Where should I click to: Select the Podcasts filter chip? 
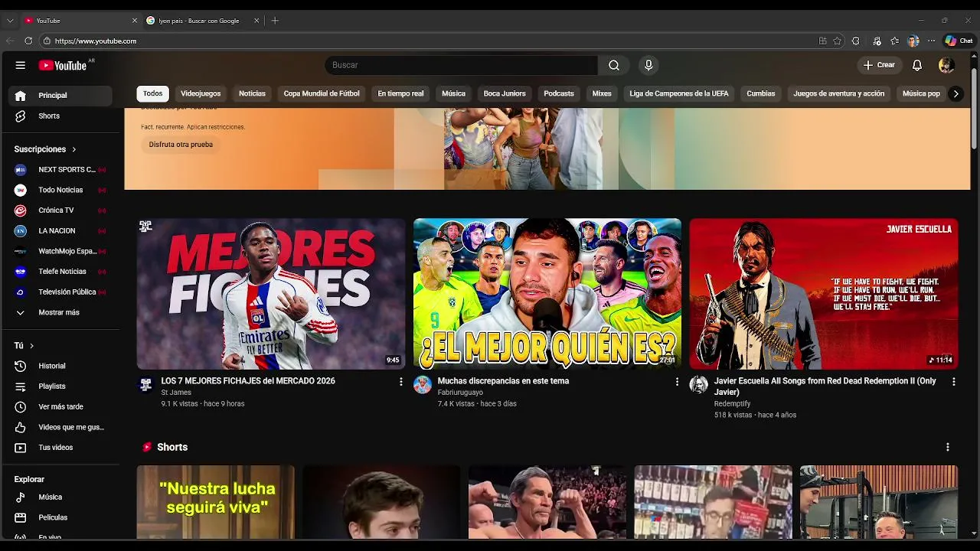pos(559,93)
